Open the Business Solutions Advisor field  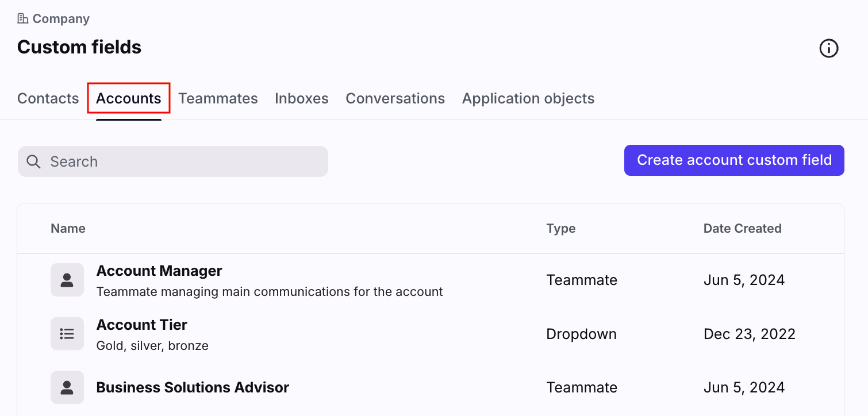point(193,387)
